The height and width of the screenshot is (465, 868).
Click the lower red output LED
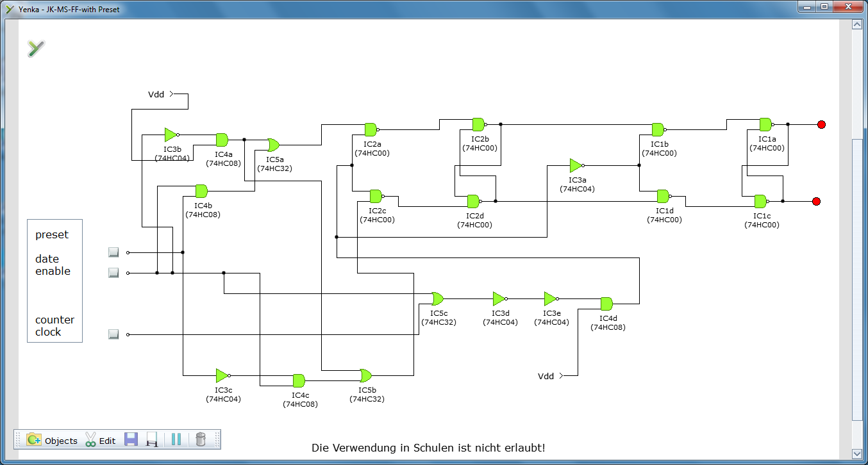[x=816, y=202]
